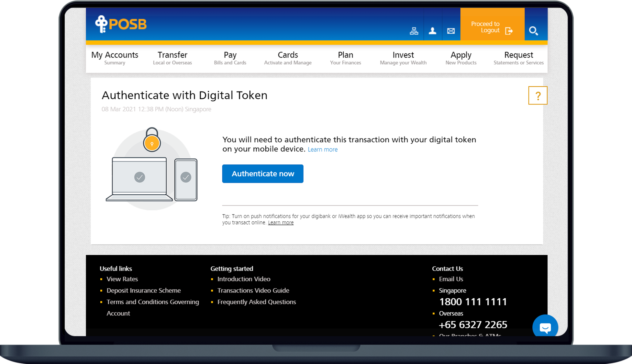Open the View Rates link
This screenshot has height=364, width=632.
(x=122, y=279)
